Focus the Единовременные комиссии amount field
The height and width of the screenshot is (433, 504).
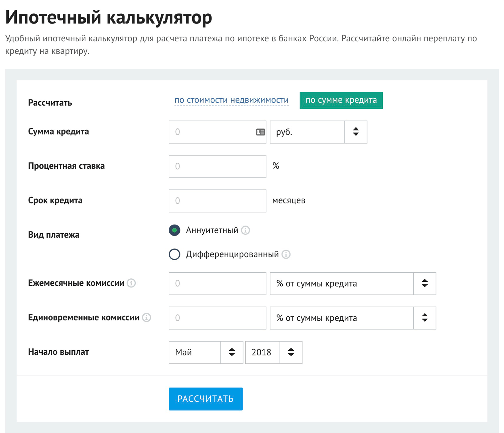tap(217, 318)
